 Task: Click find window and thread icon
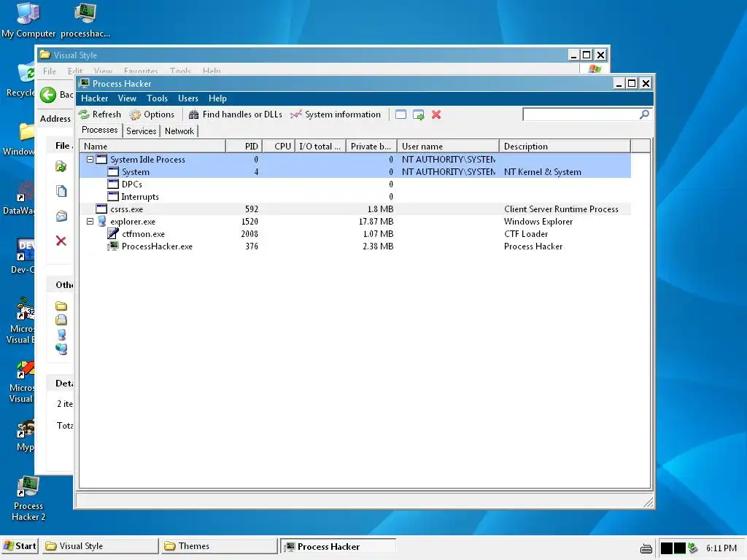pos(418,114)
